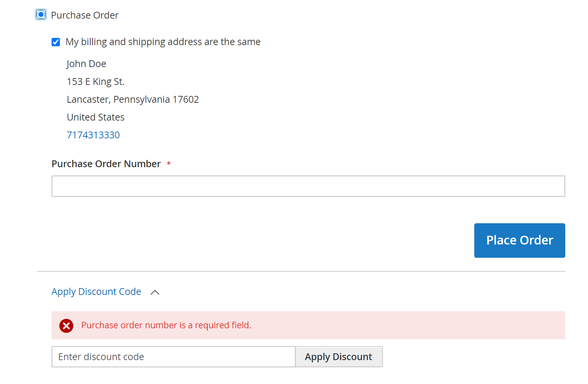588x384 pixels.
Task: Click the red required asterisk icon
Action: coord(169,164)
